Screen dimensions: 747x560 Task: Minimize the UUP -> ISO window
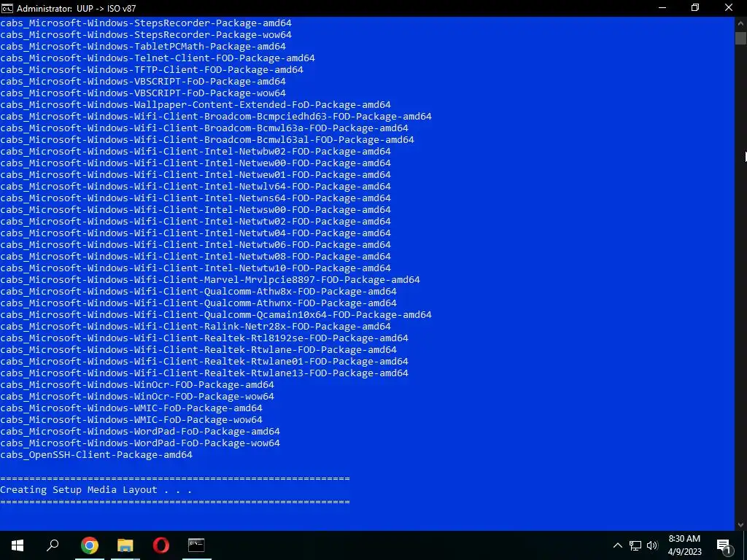click(662, 8)
